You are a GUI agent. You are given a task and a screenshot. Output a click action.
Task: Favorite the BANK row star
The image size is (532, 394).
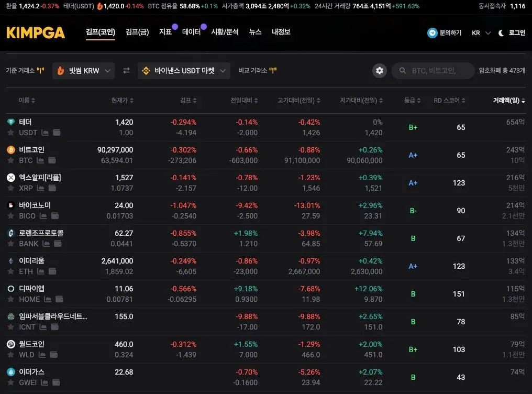coord(11,244)
